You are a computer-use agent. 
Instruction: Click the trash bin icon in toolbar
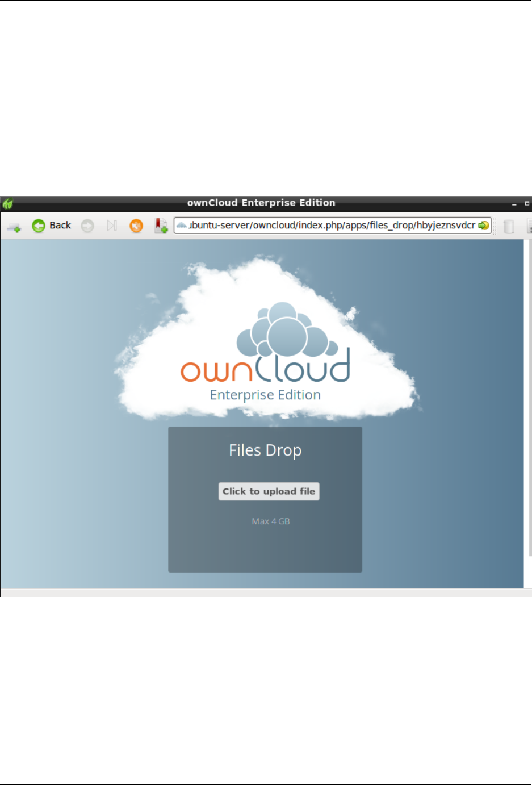(x=509, y=226)
